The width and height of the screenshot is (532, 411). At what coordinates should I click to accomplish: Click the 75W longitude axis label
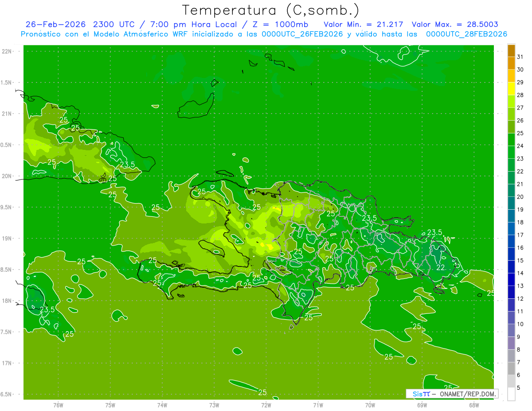click(110, 405)
